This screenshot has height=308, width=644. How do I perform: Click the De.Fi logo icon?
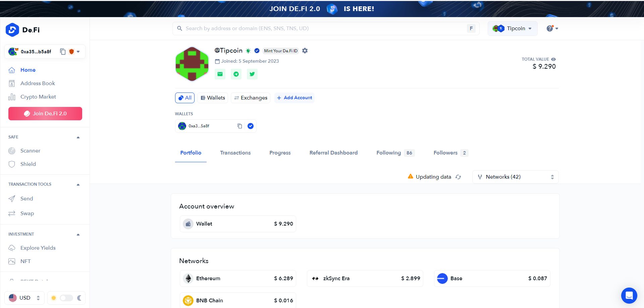pos(12,30)
